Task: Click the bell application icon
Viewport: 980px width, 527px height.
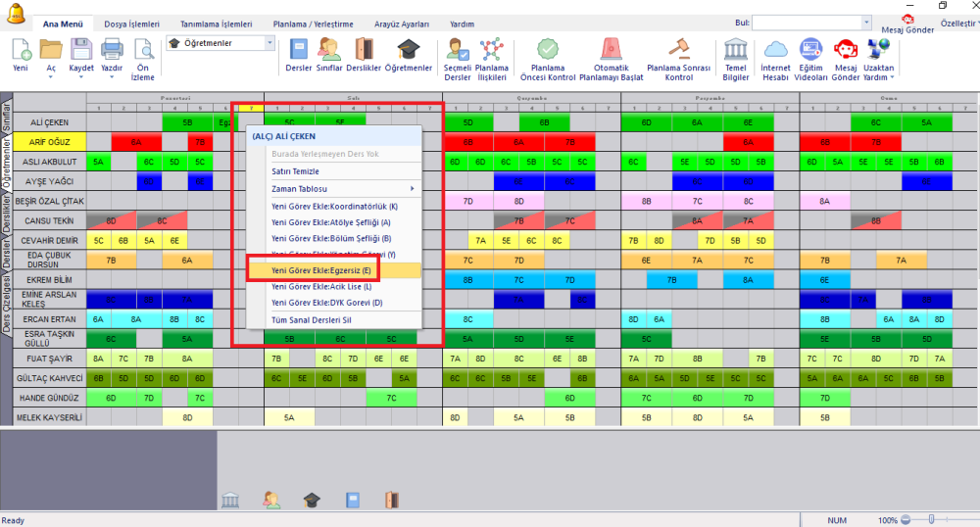Action: click(x=16, y=13)
